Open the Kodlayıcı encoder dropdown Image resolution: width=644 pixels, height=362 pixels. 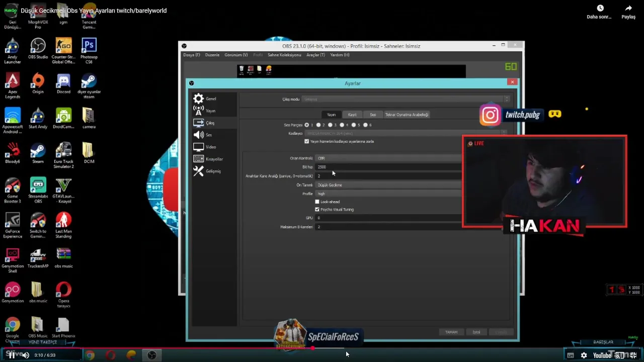pos(406,133)
